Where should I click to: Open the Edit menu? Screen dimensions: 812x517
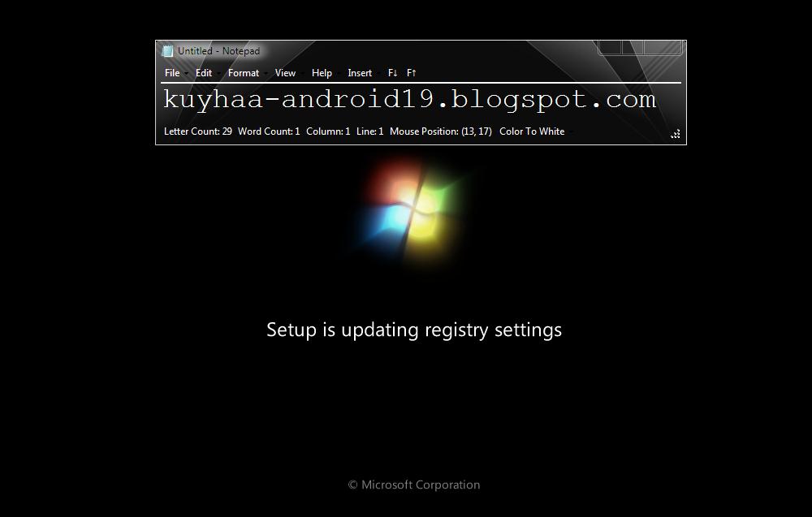point(204,73)
